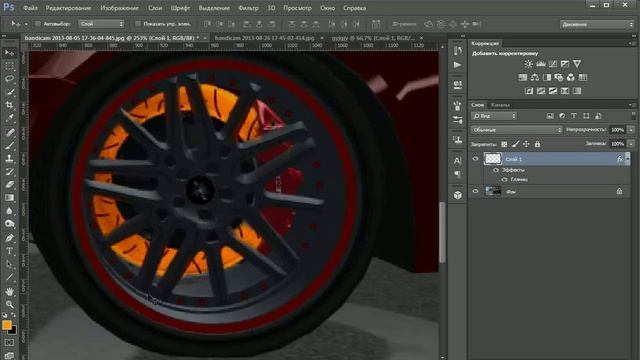Select the Quick Selection tool
This screenshot has width=640, height=360.
pyautogui.click(x=9, y=92)
